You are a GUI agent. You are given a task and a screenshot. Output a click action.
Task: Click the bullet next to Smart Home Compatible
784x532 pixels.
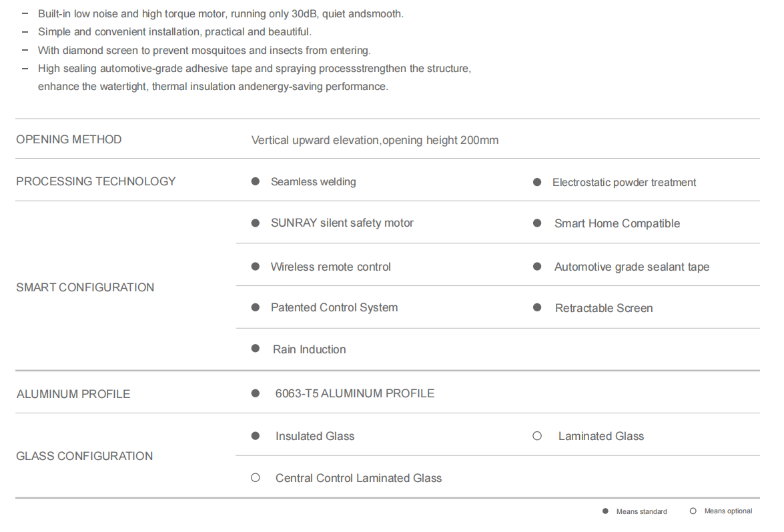coord(537,223)
